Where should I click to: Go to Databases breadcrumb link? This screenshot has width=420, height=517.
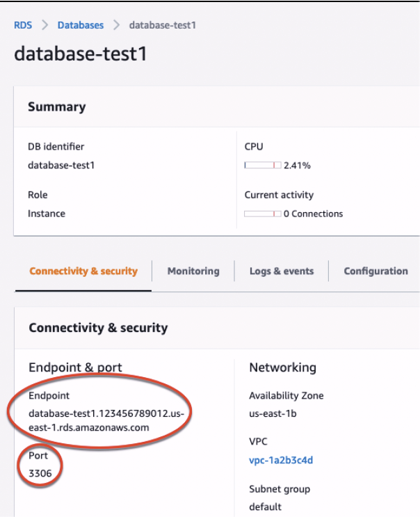coord(81,25)
